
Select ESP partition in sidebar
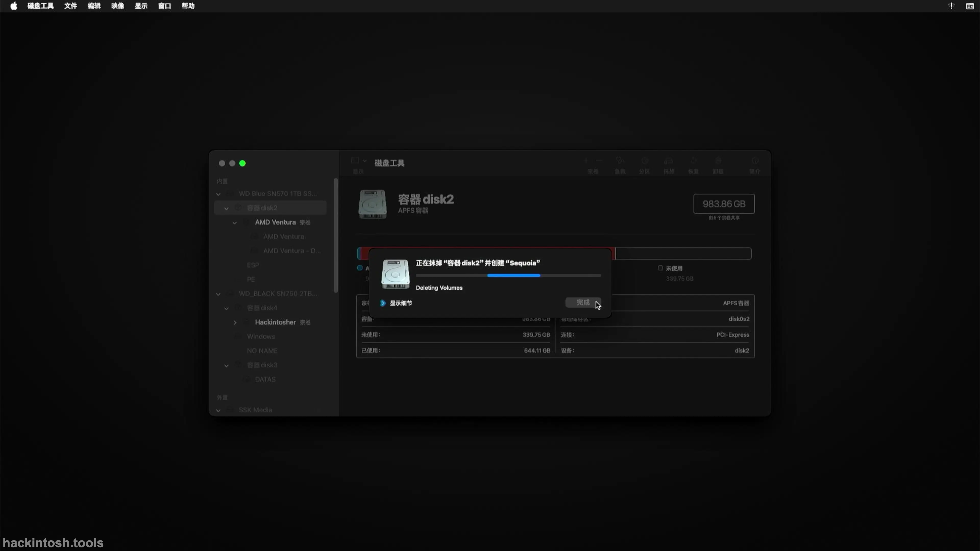coord(270,265)
